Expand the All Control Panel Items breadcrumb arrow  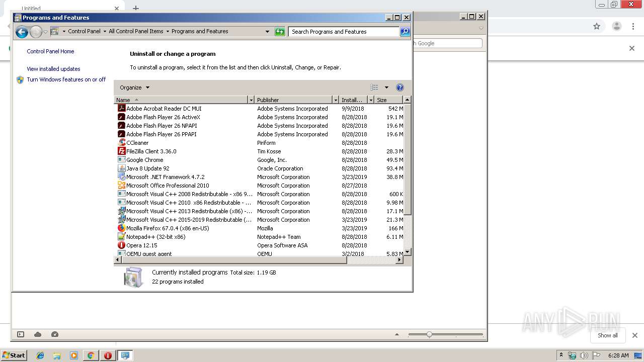tap(168, 31)
